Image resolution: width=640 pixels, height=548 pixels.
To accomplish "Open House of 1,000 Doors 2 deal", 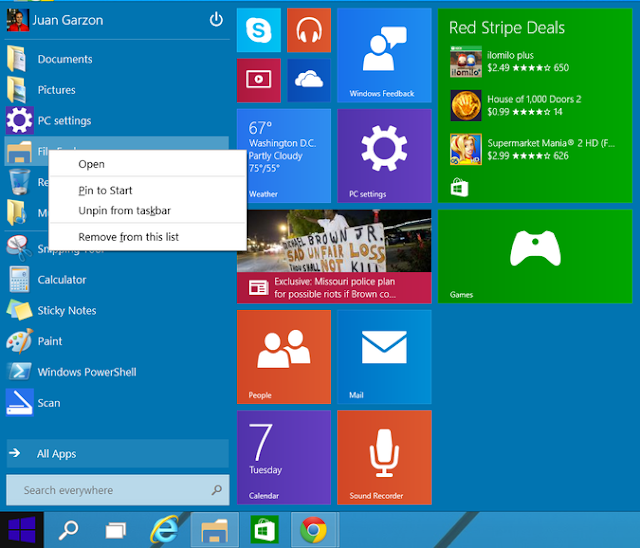I will 516,106.
